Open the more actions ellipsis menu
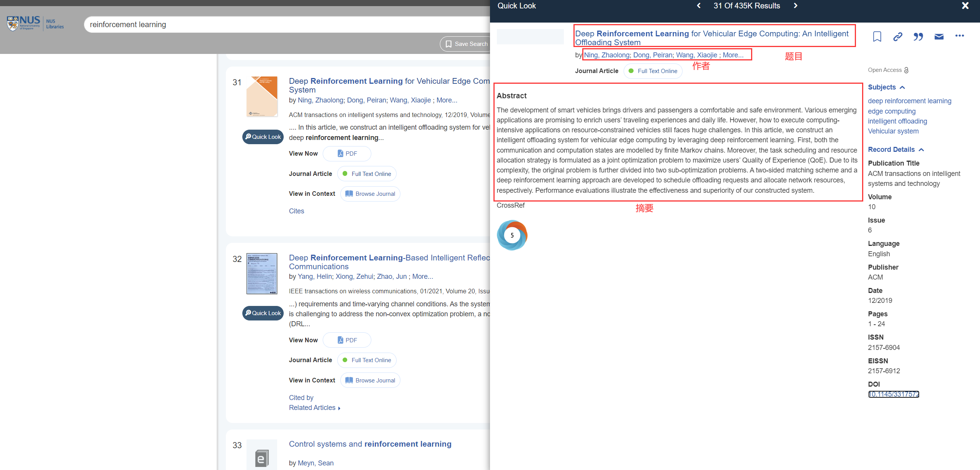Viewport: 980px width, 470px height. pyautogui.click(x=959, y=36)
